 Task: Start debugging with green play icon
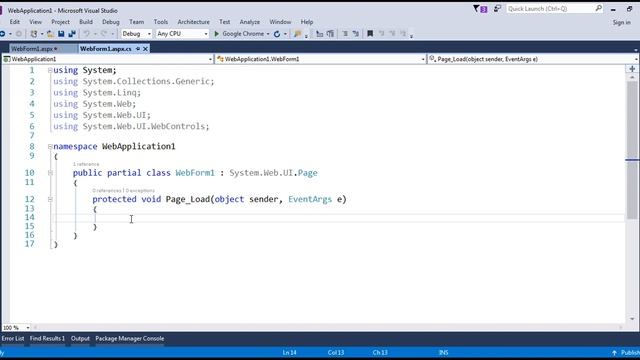point(217,34)
